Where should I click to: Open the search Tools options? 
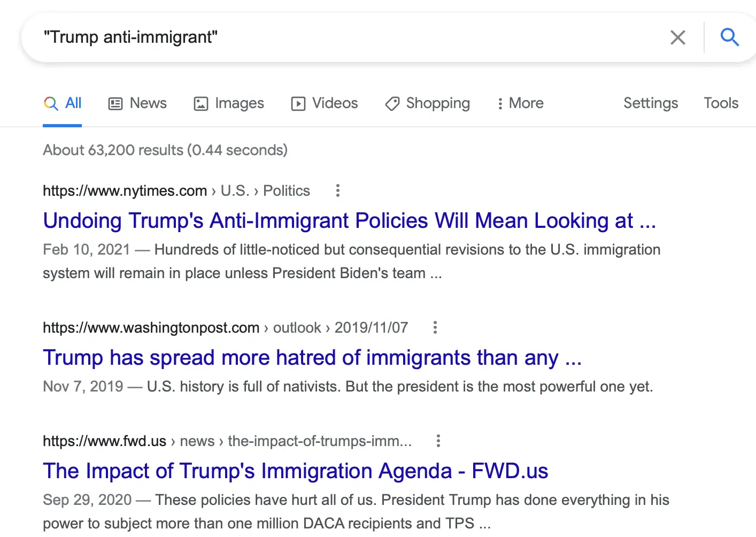coord(721,103)
